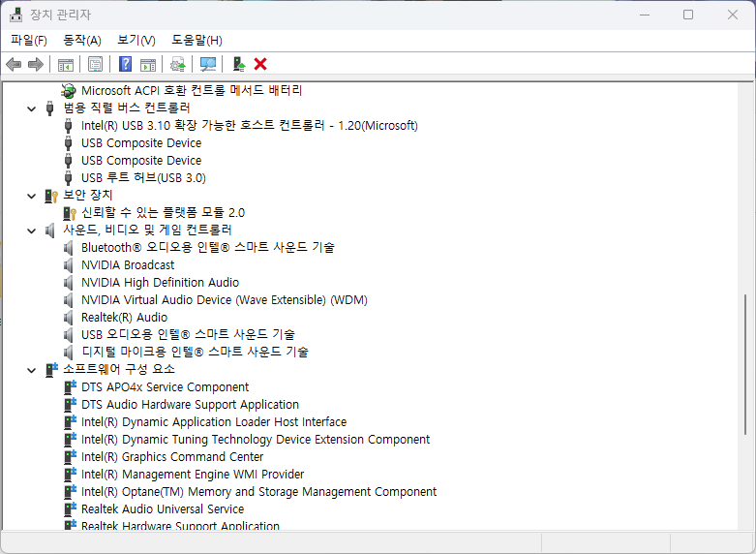Scan for hardware changes monitor icon
Viewport: 756px width, 554px height.
[x=208, y=64]
